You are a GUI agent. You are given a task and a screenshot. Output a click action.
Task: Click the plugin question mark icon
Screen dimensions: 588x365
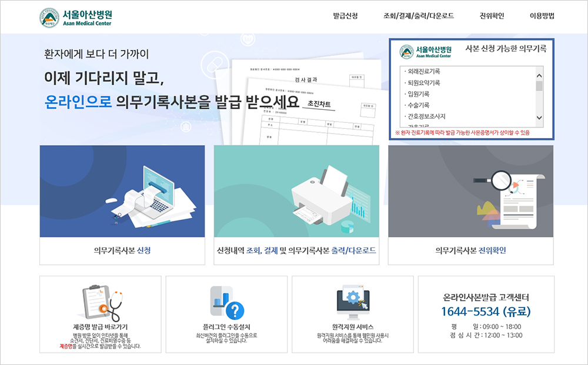point(227,303)
